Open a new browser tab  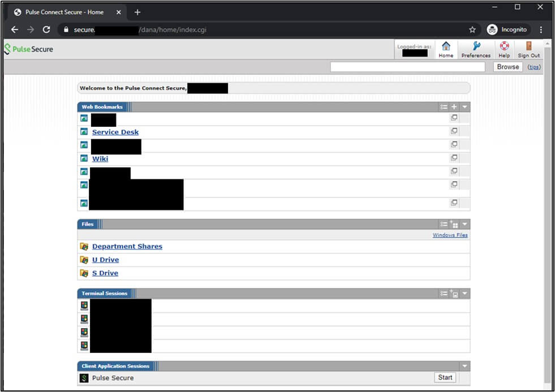[x=137, y=12]
